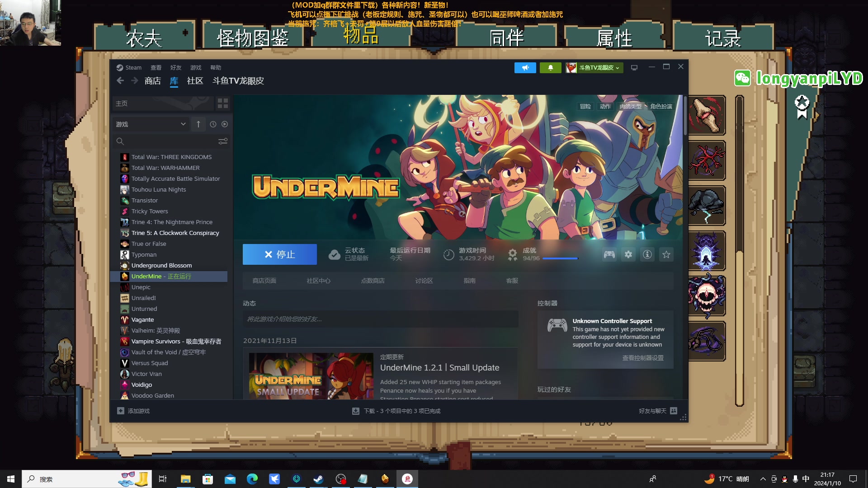
Task: Switch library to grid collections view
Action: click(222, 103)
